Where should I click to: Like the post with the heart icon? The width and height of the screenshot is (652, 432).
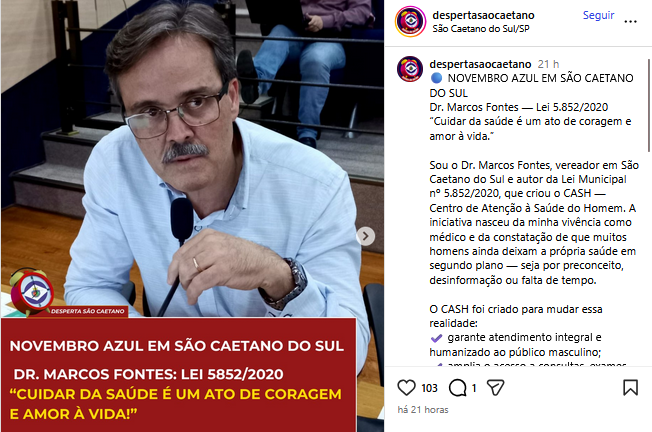(x=406, y=388)
